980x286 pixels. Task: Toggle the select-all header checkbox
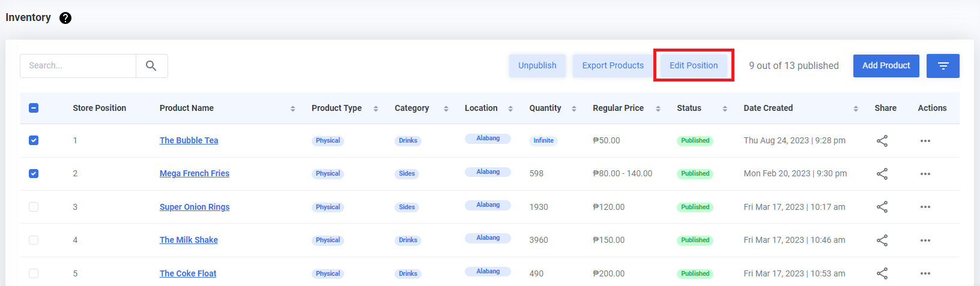click(34, 108)
